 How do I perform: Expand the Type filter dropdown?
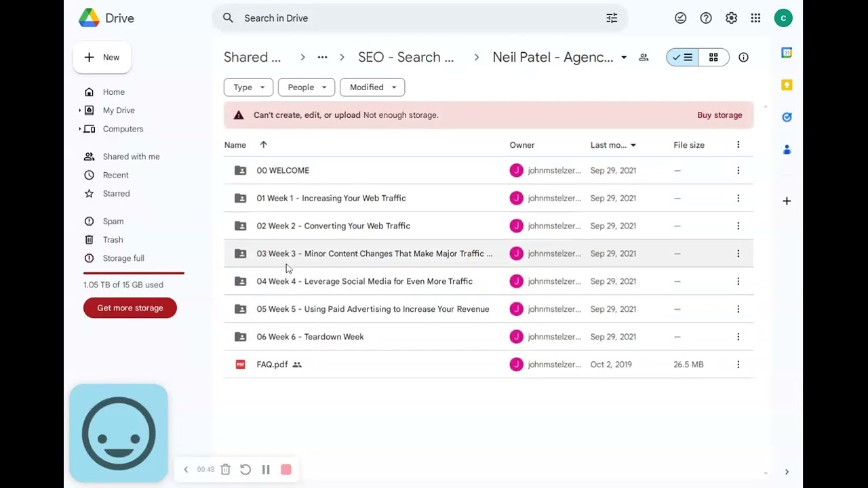(x=248, y=87)
